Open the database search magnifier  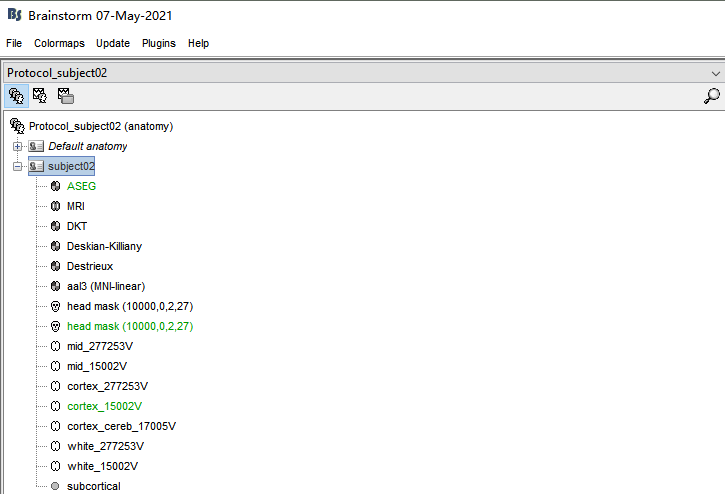click(712, 96)
